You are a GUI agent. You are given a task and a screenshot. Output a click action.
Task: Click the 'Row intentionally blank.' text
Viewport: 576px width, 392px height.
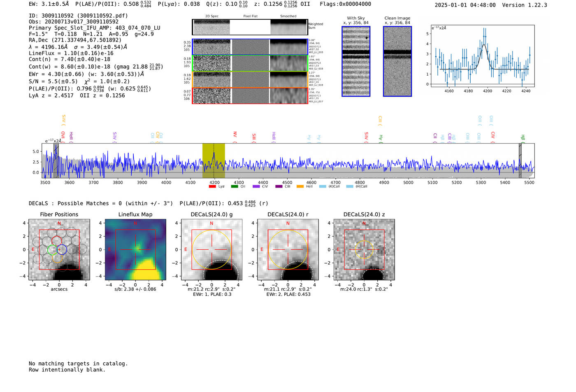[67, 370]
